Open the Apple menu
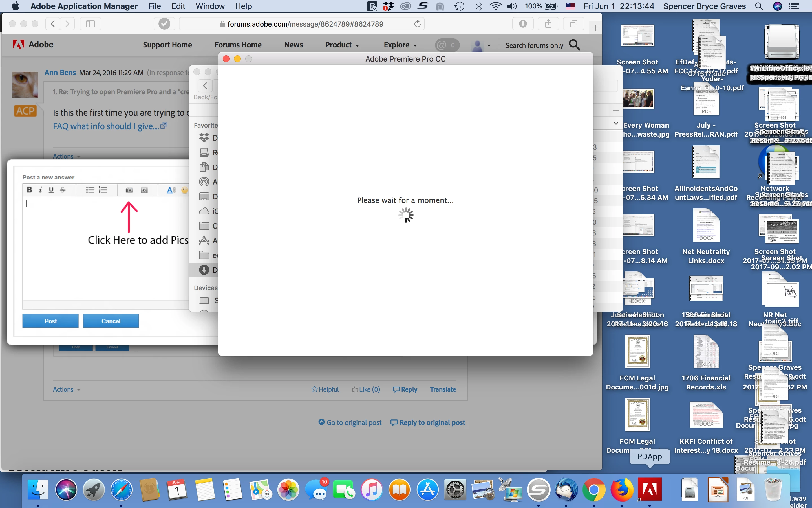This screenshot has width=812, height=508. 16,6
